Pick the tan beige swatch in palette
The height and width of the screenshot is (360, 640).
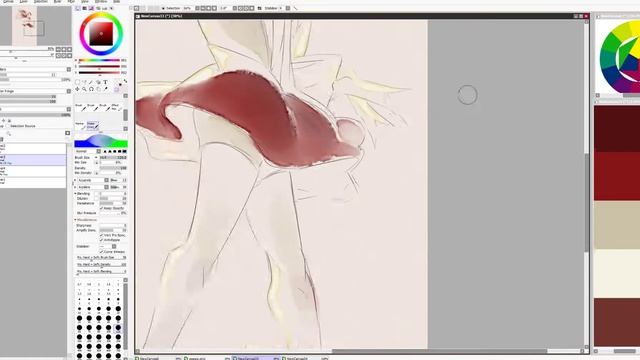coord(617,225)
